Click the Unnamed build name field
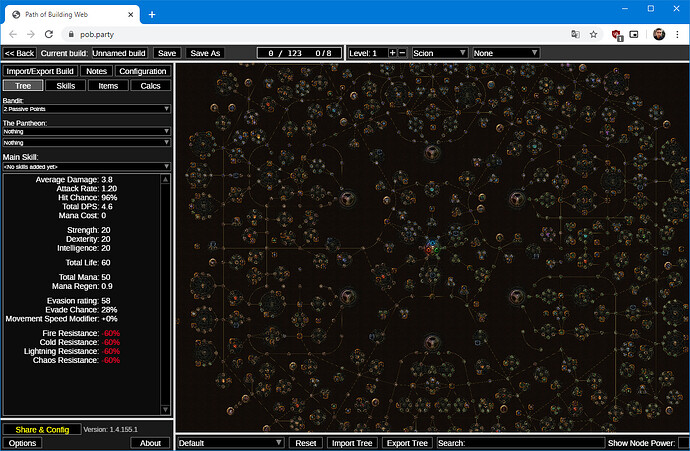 [x=119, y=53]
